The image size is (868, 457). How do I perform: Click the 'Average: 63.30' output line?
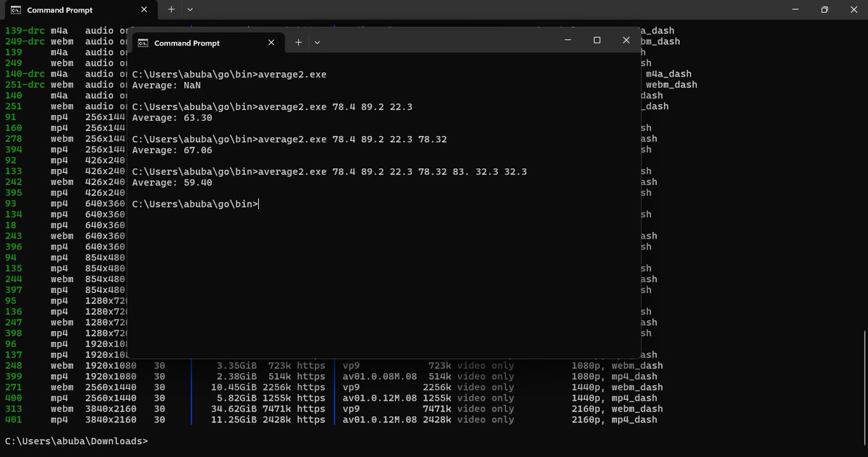(171, 118)
